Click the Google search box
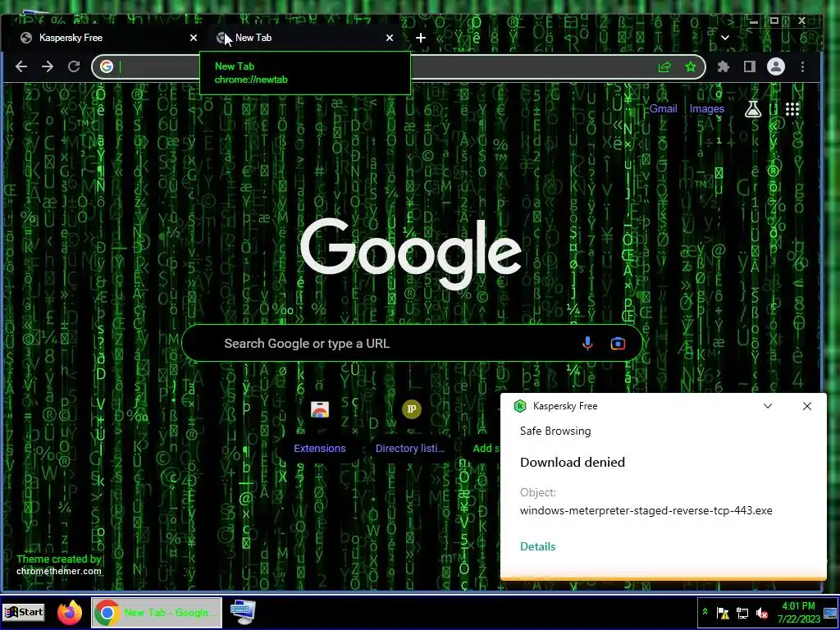This screenshot has width=840, height=630. click(412, 344)
